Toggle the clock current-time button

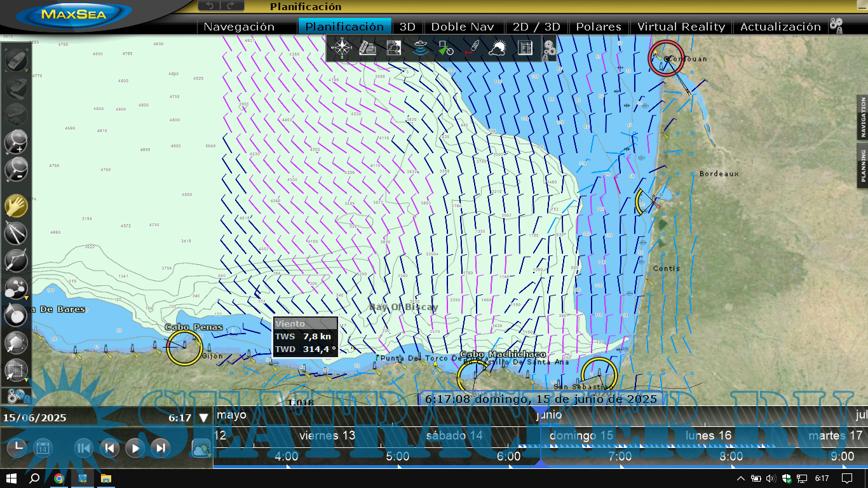pos(17,448)
